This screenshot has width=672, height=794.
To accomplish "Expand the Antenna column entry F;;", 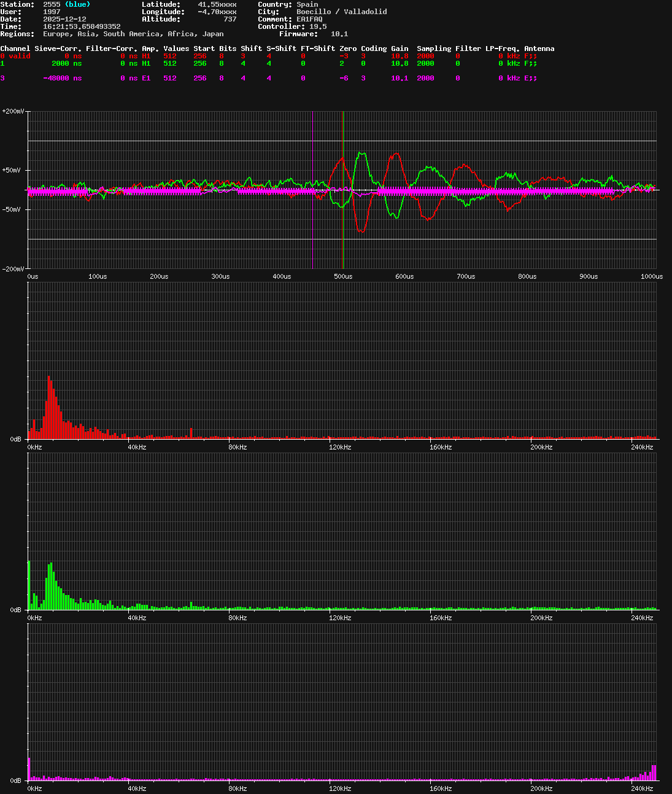I will point(531,56).
